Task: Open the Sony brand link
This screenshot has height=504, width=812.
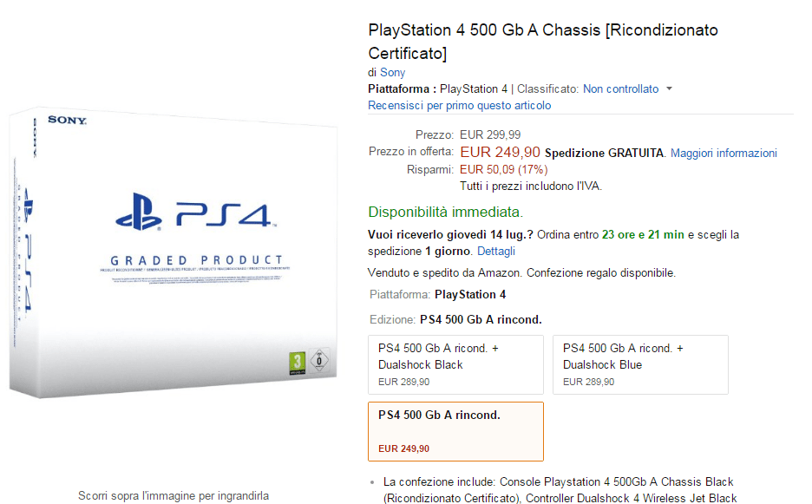Action: [x=390, y=70]
